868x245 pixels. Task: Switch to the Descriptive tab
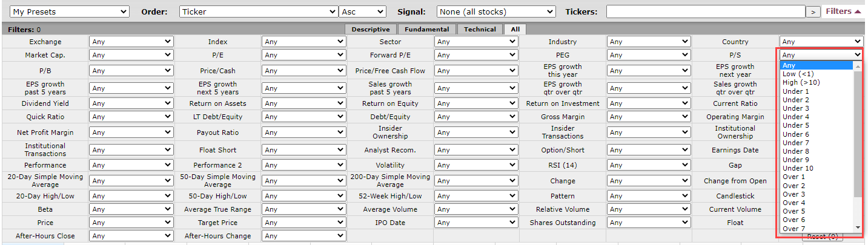[x=370, y=29]
